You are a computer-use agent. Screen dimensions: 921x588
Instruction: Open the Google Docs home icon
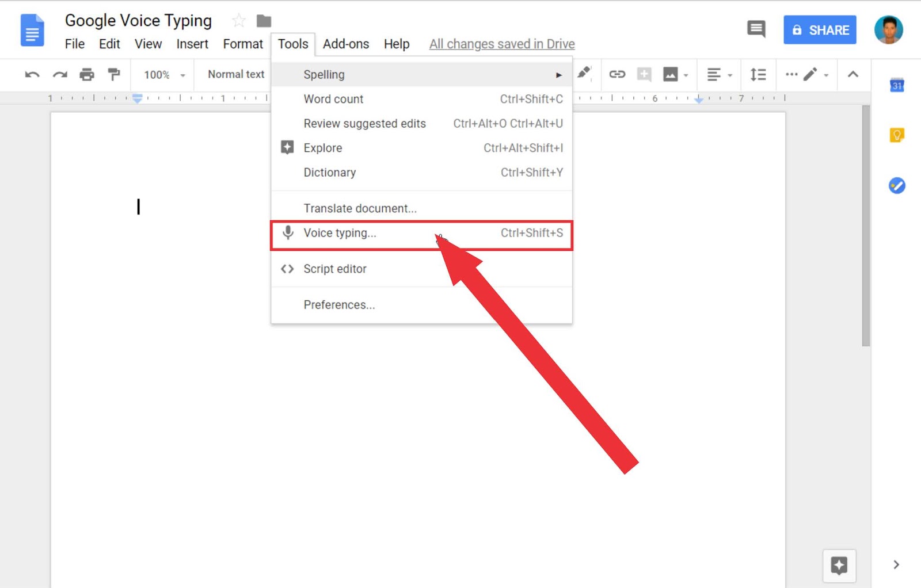(x=32, y=30)
